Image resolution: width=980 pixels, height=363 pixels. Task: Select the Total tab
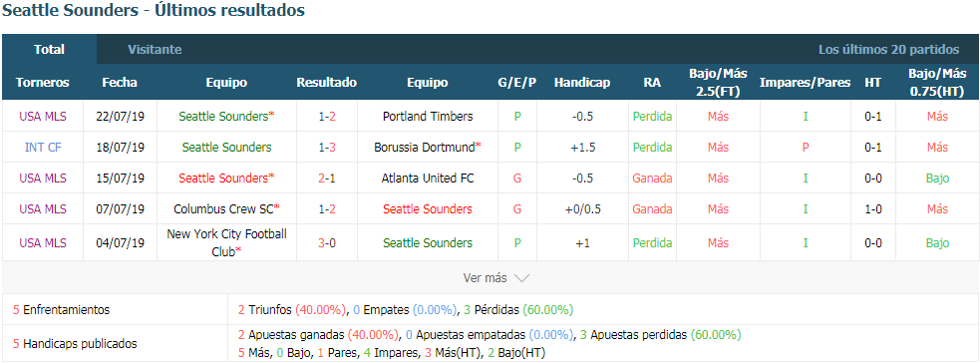pyautogui.click(x=49, y=49)
